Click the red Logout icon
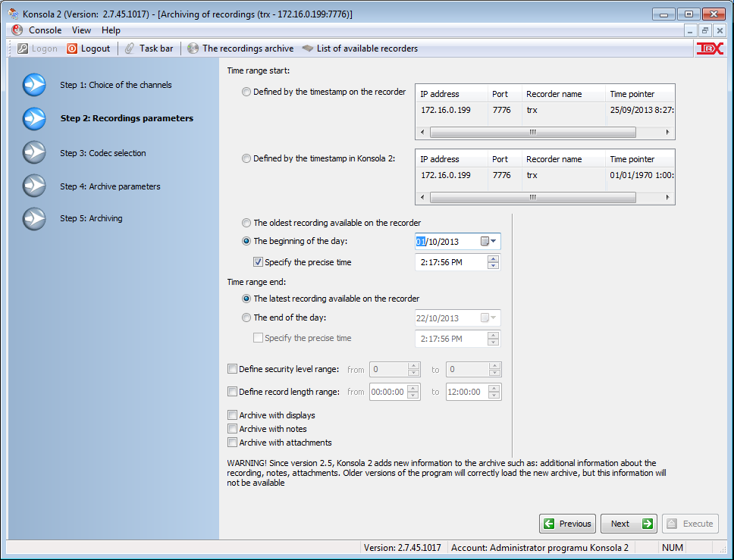 pos(71,48)
